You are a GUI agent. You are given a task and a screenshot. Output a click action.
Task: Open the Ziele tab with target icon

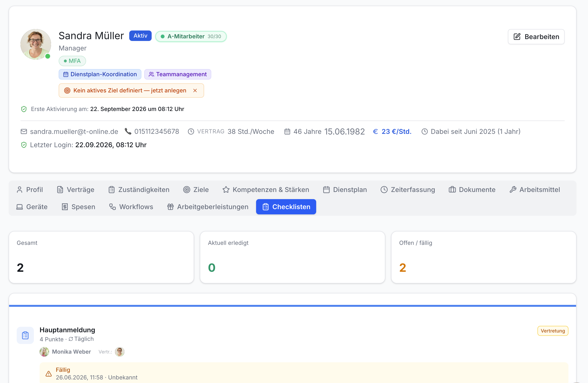point(196,190)
